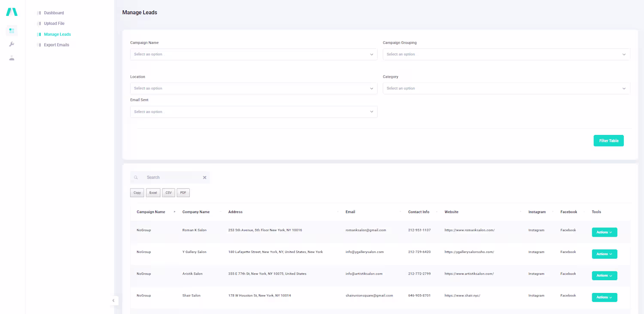Click phone number 646-905-8701

click(419, 296)
